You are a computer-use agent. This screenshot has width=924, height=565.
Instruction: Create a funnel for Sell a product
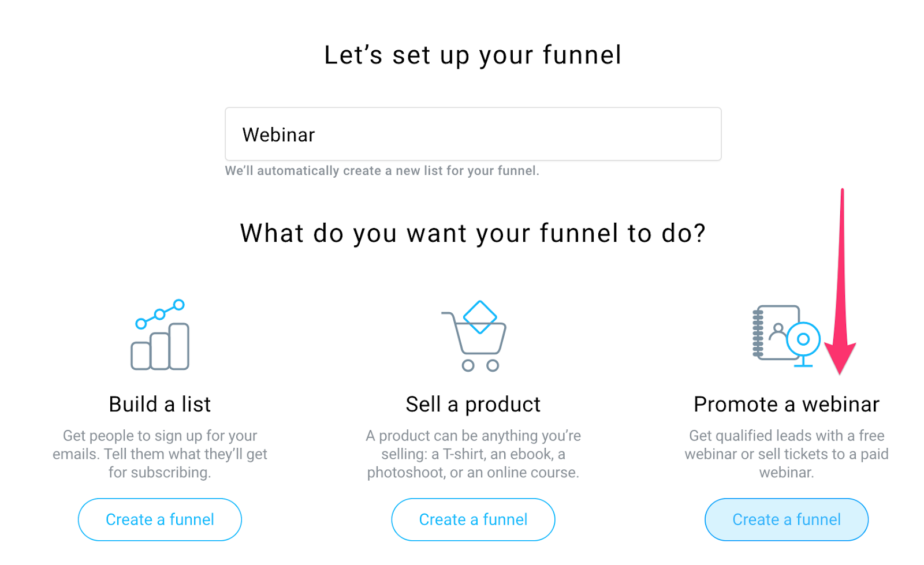click(473, 519)
